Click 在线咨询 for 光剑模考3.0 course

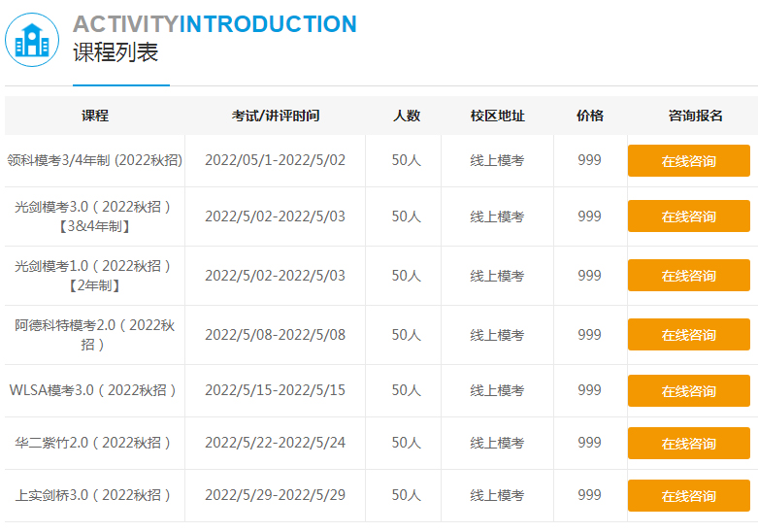(688, 216)
